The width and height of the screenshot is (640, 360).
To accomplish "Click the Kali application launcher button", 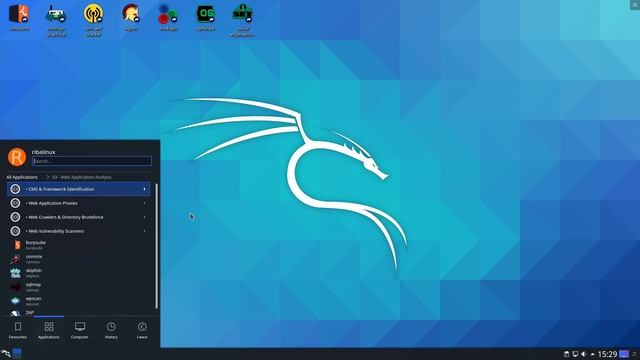I will click(x=5, y=353).
